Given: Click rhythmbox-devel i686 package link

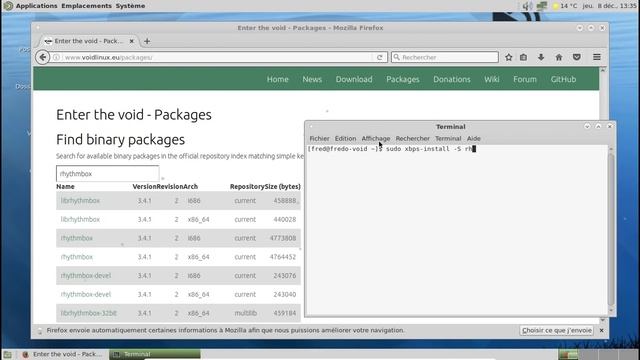Looking at the screenshot, I should 86,276.
